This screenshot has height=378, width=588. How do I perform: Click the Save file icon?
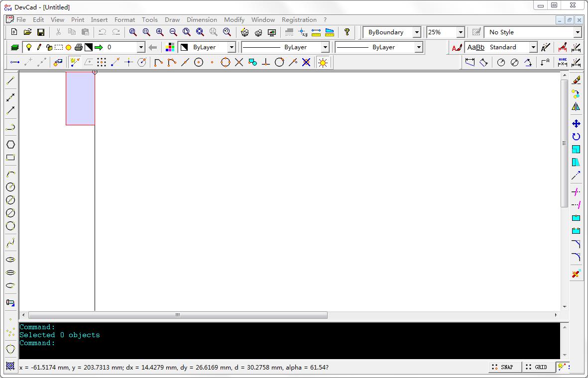pyautogui.click(x=41, y=32)
